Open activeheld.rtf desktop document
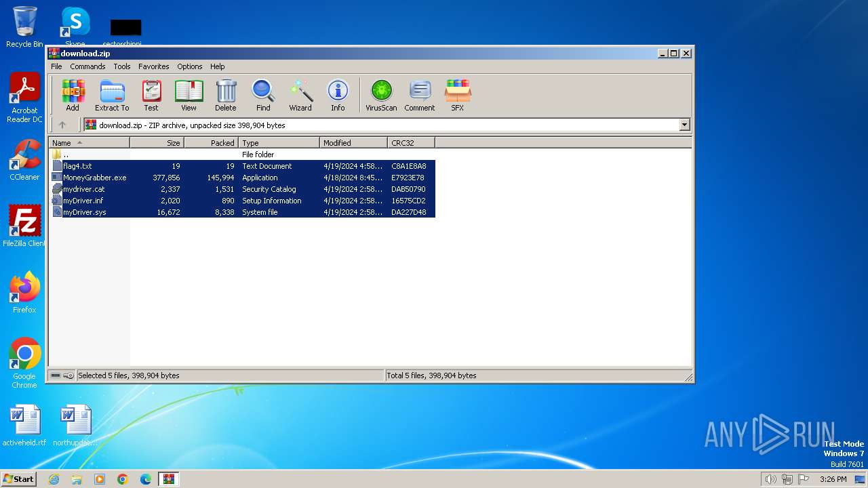 coord(24,426)
